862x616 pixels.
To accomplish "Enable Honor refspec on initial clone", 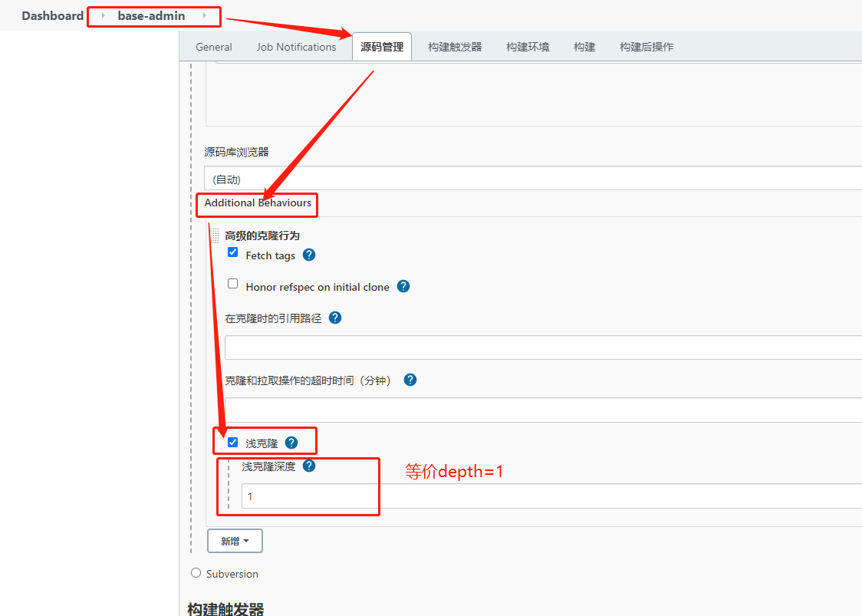I will tap(232, 283).
